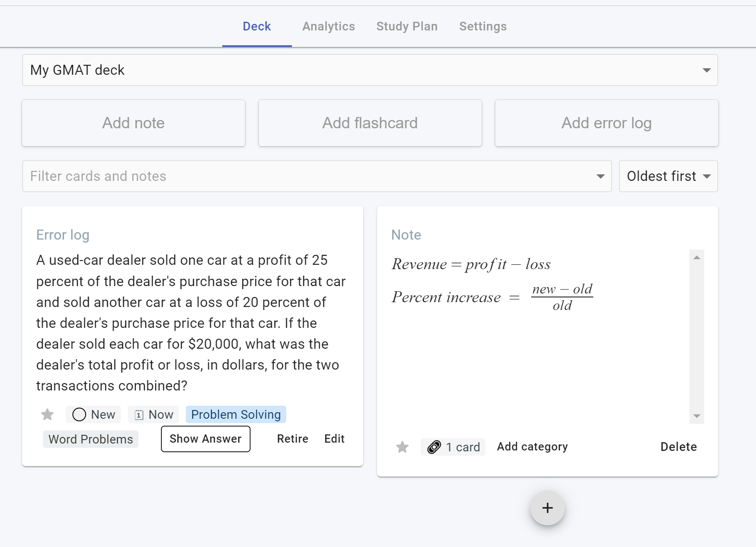
Task: Click the Revenue formula in the note
Action: [471, 264]
